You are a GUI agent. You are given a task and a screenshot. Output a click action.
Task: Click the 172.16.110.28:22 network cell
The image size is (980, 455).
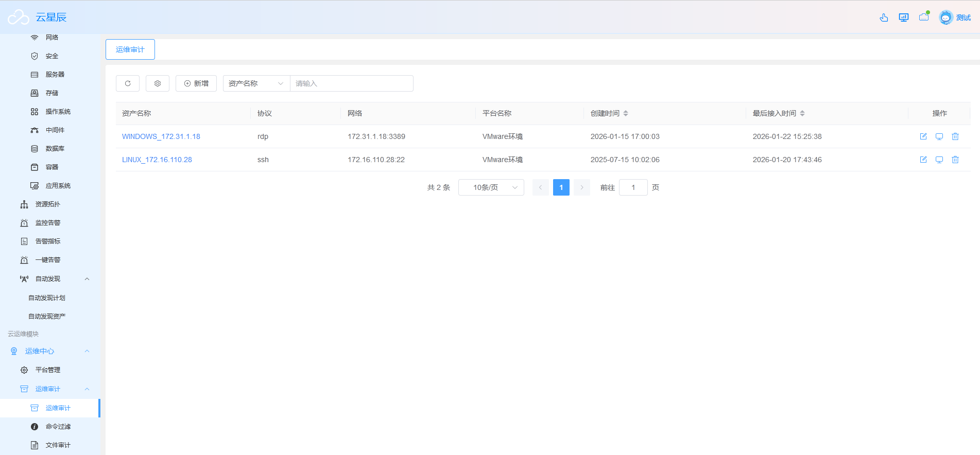click(376, 160)
